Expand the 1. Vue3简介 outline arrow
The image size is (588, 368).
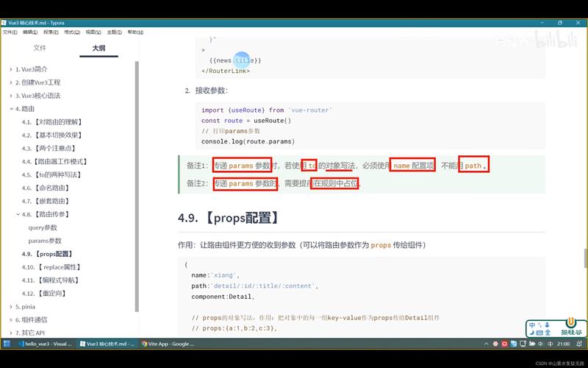11,69
